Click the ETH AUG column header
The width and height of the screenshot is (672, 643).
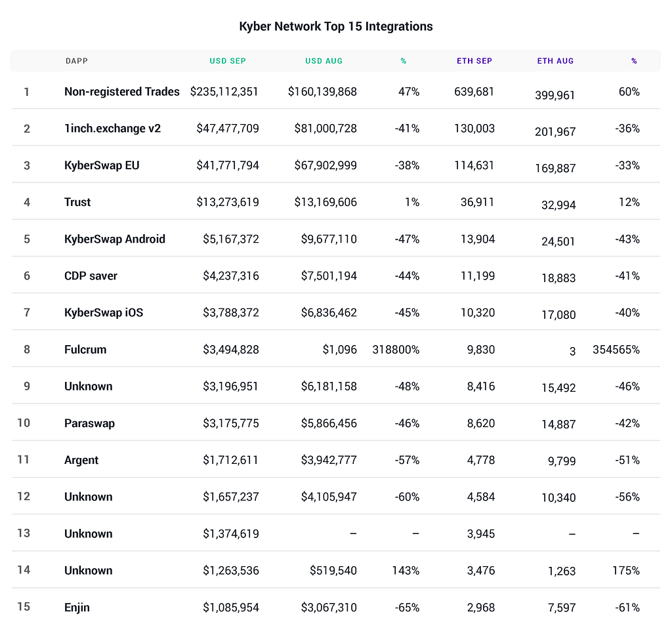click(555, 61)
